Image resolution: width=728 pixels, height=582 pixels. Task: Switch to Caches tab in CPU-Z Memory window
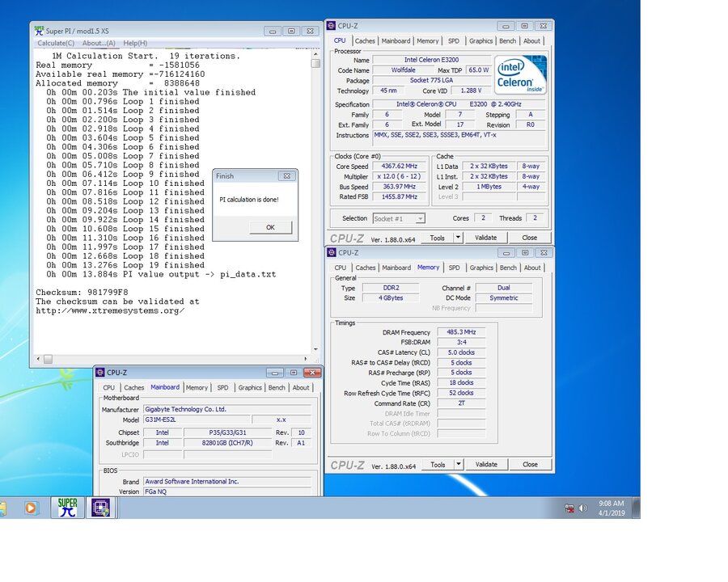(x=366, y=268)
